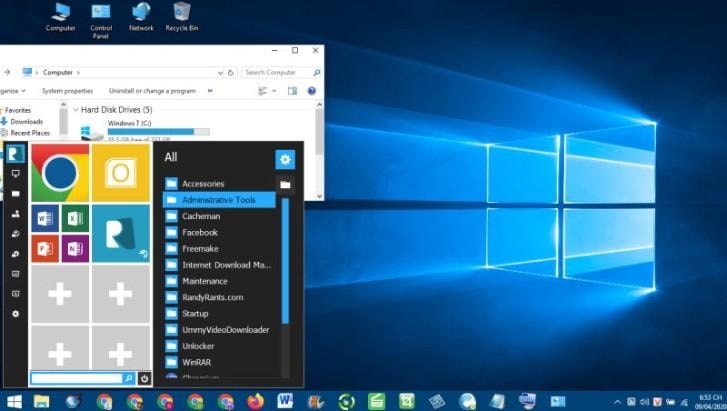Click the change view icon in Explorer toolbar
The width and height of the screenshot is (727, 411).
click(x=262, y=91)
